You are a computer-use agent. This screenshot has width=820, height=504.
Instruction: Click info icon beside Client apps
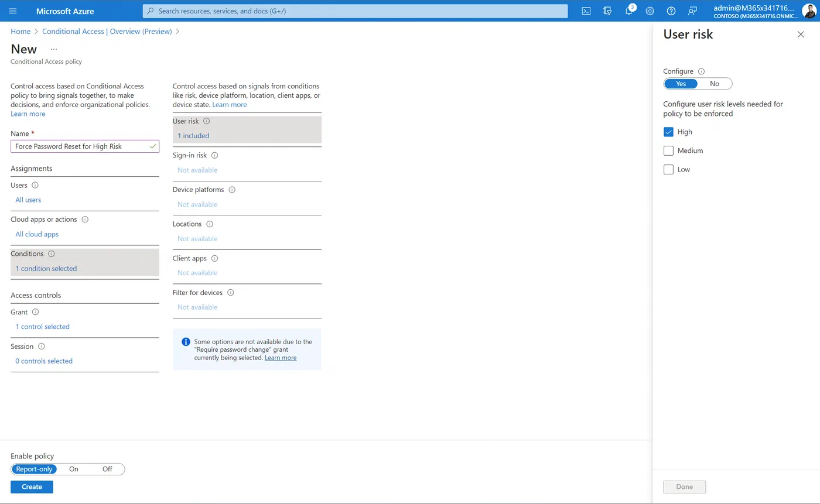(x=214, y=258)
